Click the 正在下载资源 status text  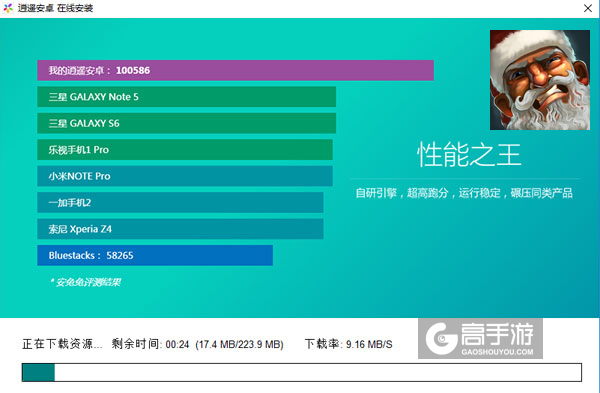click(62, 344)
